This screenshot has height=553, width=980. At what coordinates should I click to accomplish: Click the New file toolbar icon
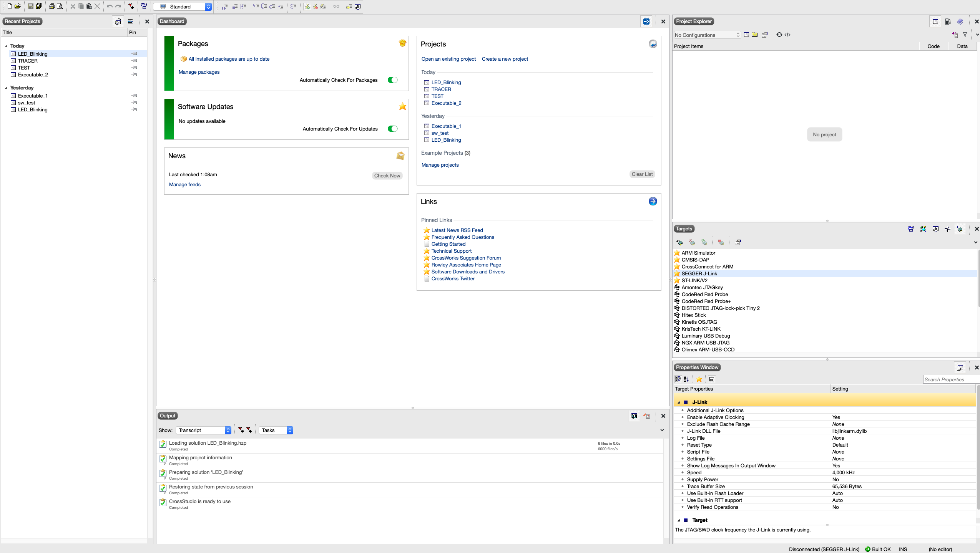[x=10, y=6]
